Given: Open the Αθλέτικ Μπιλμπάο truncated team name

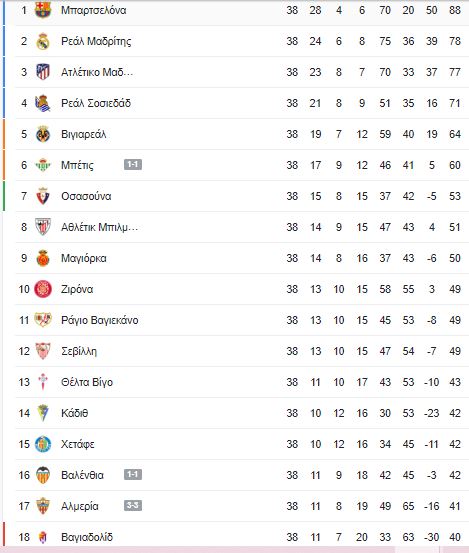Looking at the screenshot, I should tap(99, 227).
